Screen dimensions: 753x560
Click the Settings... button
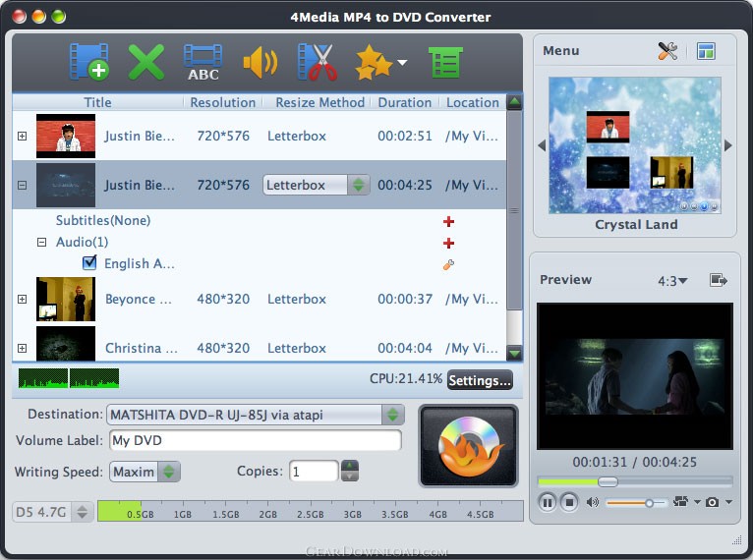(480, 380)
